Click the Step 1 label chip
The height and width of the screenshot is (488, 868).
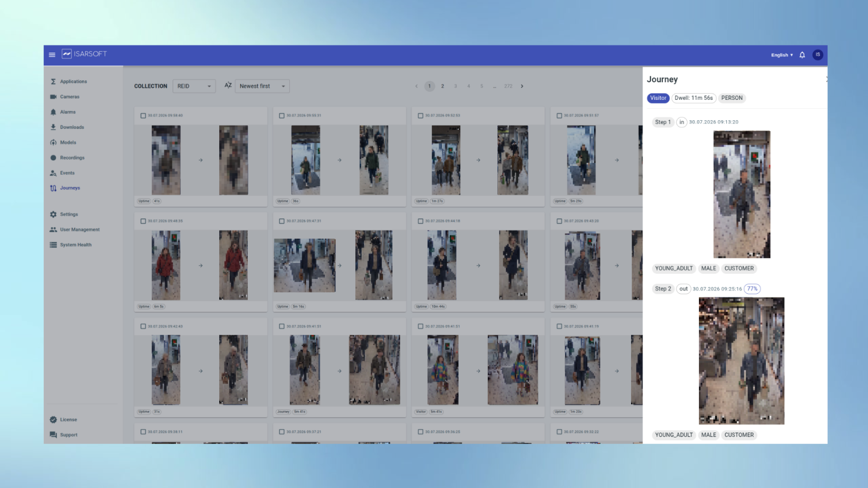point(663,122)
